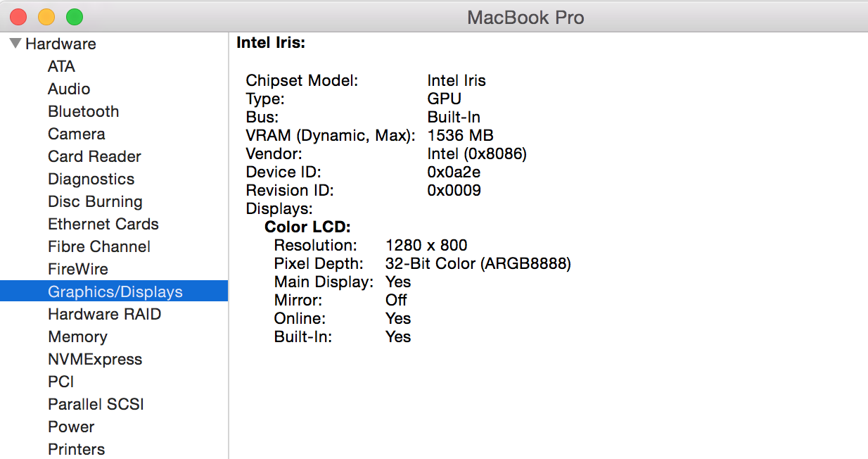
Task: Select Fibre Channel in the sidebar
Action: (x=98, y=246)
